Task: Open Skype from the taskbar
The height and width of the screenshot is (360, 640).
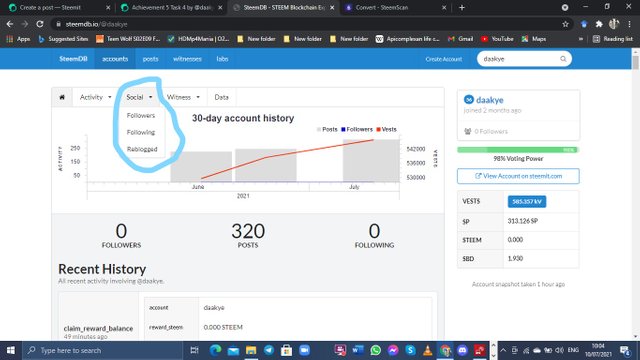Action: click(410, 350)
